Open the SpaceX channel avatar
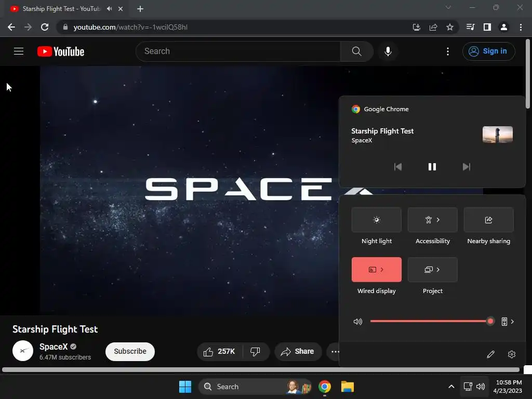The height and width of the screenshot is (399, 532). (x=23, y=351)
